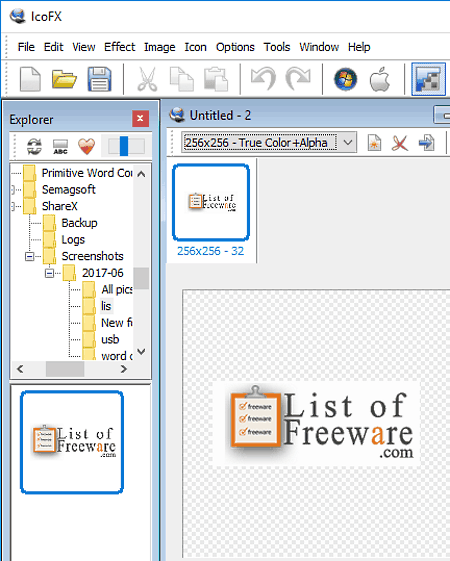The image size is (450, 561).
Task: Open the Icon menu
Action: [x=195, y=47]
